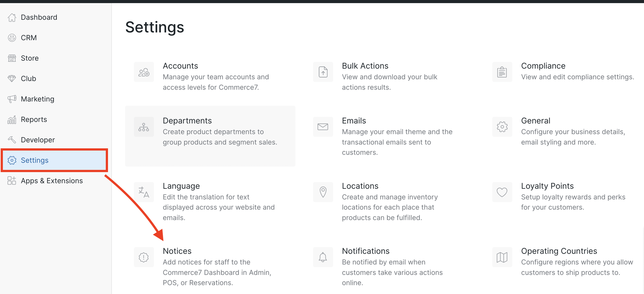
Task: Click the Language translation icon
Action: [144, 192]
